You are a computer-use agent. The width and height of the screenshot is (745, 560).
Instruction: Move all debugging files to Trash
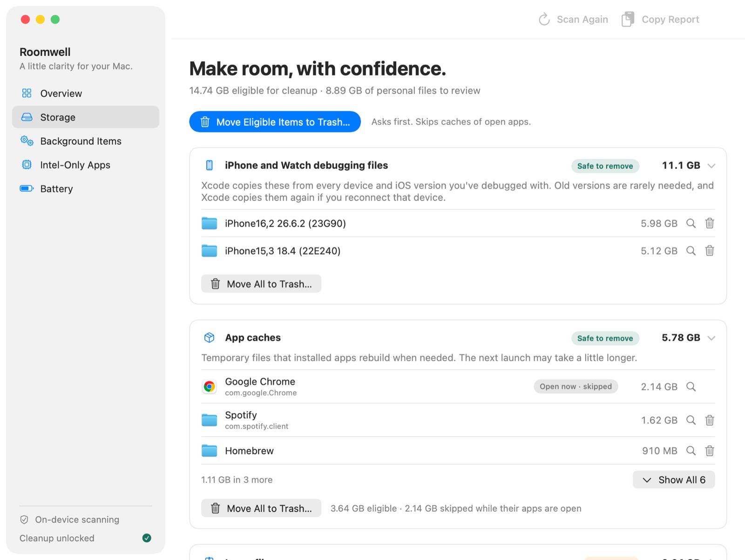[x=261, y=284]
